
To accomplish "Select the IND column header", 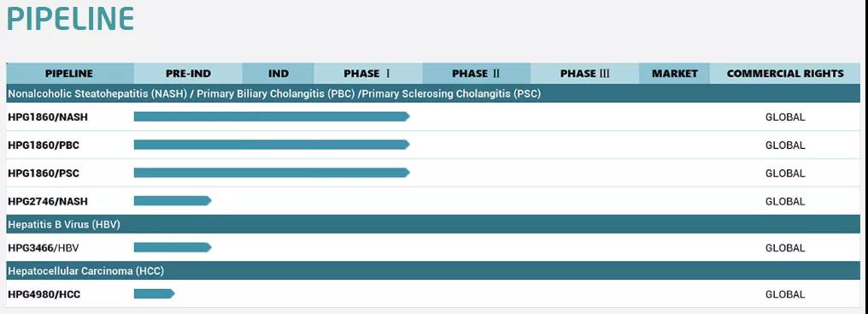I will click(279, 74).
